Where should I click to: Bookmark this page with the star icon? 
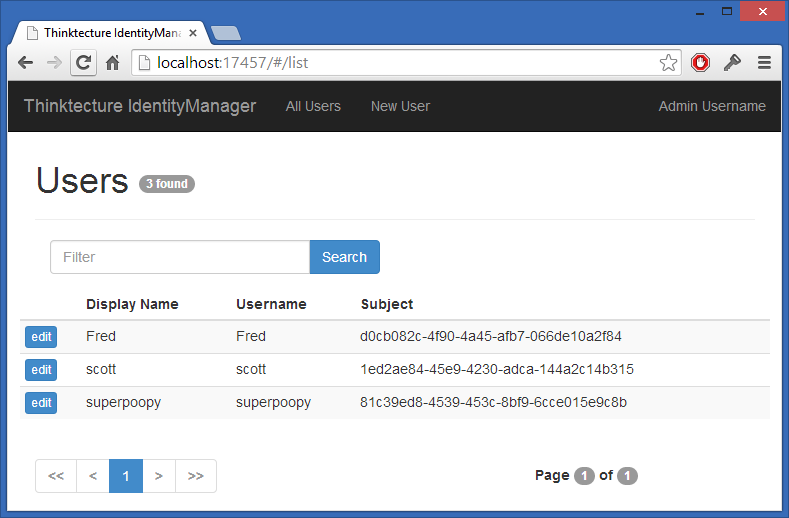click(668, 63)
